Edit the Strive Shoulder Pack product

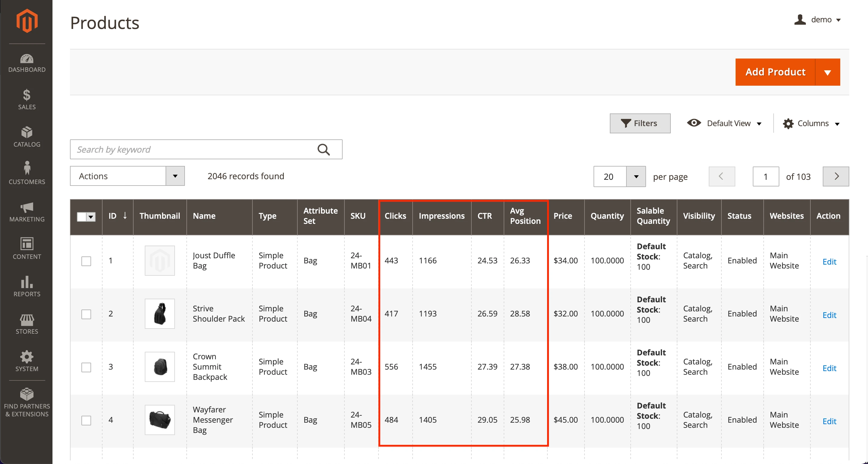[829, 315]
